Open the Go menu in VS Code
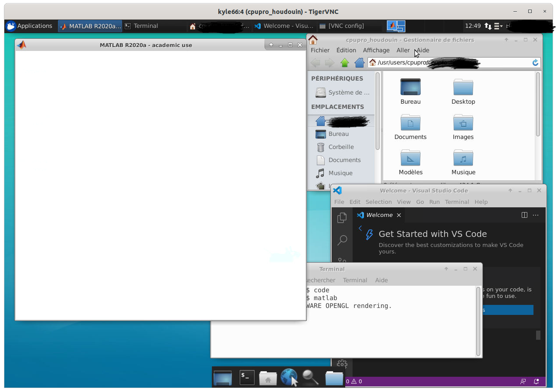This screenshot has height=392, width=557. [420, 202]
